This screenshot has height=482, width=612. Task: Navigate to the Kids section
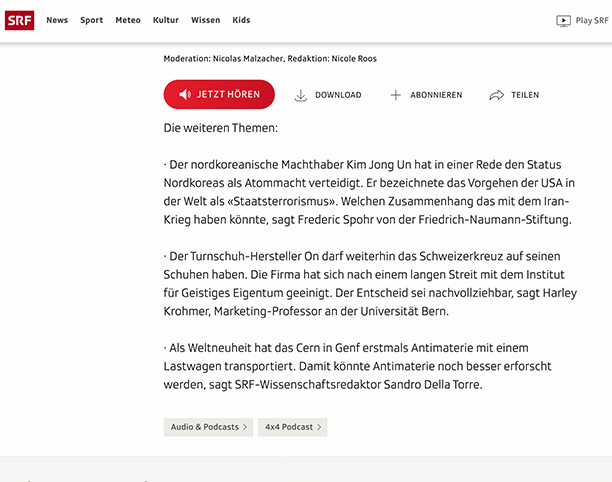(241, 20)
